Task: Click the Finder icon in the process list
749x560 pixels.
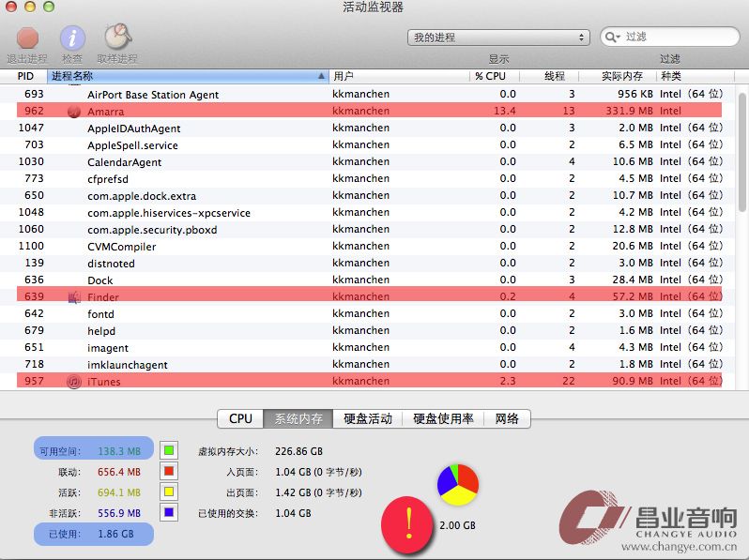Action: coord(74,297)
